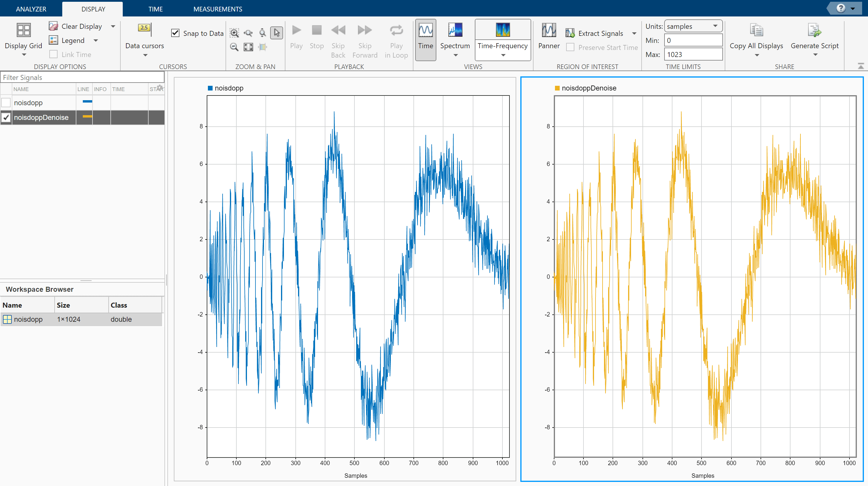Viewport: 868px width, 486px height.
Task: Expand the Extract Signals dropdown arrow
Action: pos(634,33)
